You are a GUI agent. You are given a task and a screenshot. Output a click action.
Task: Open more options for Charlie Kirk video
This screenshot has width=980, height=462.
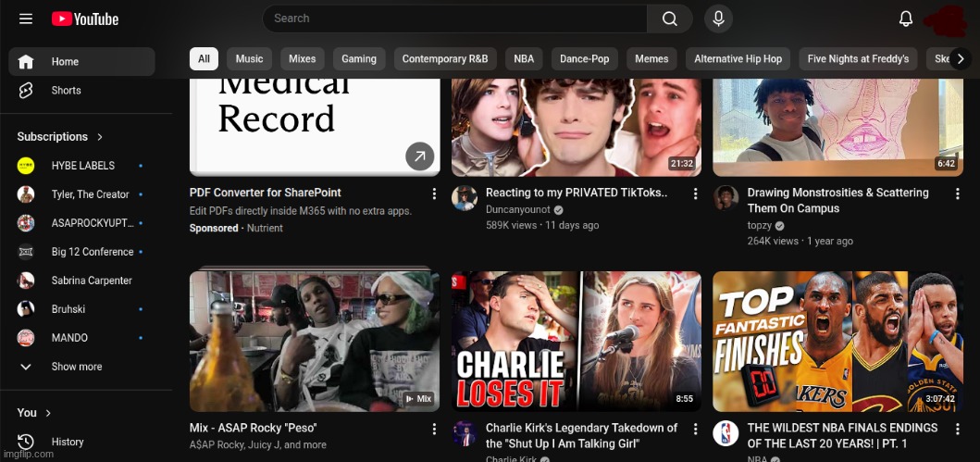[696, 429]
